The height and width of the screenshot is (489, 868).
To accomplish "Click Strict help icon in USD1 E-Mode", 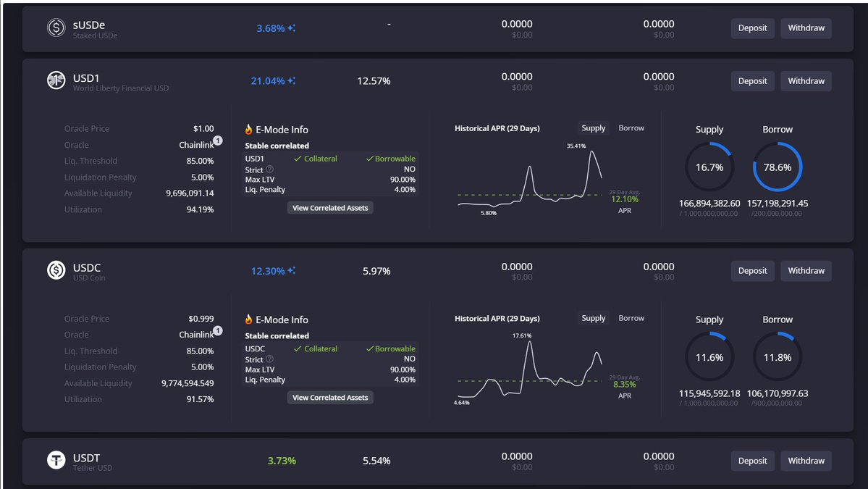I will pos(270,170).
